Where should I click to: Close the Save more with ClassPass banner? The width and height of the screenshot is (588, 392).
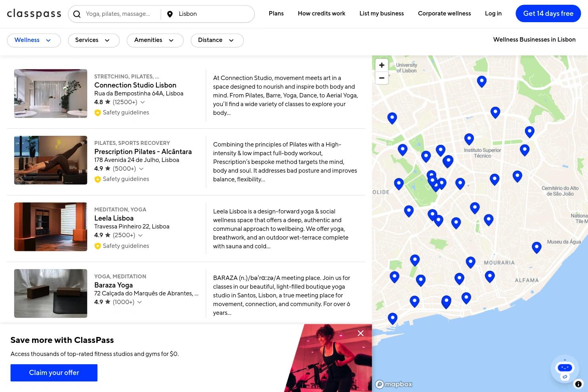[360, 333]
